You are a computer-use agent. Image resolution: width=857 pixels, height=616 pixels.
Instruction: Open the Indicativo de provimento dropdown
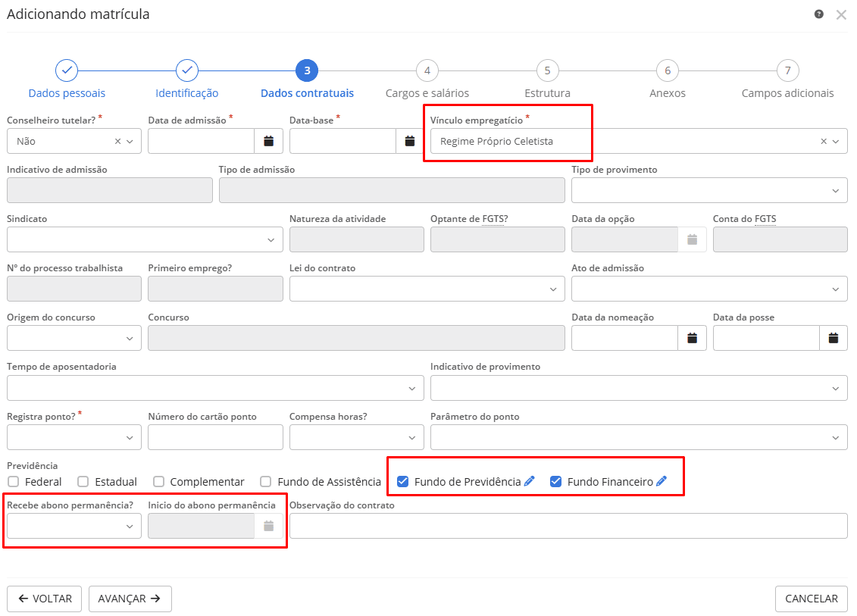[x=639, y=388]
